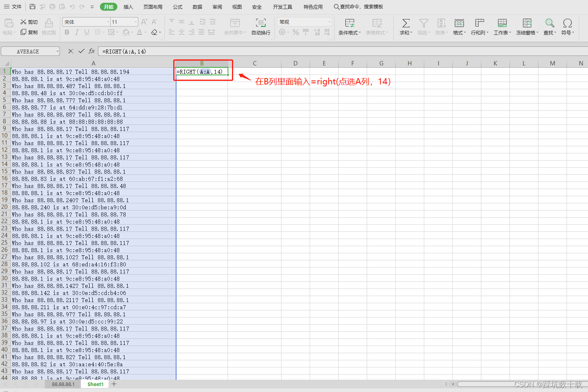Open the number format dropdown showing 常规
This screenshot has height=392, width=588.
pyautogui.click(x=329, y=22)
